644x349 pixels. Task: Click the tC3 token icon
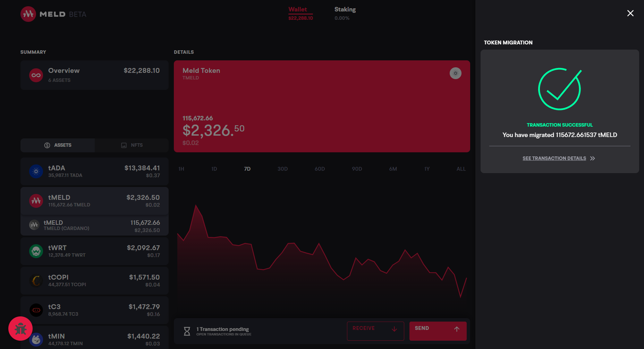click(36, 310)
